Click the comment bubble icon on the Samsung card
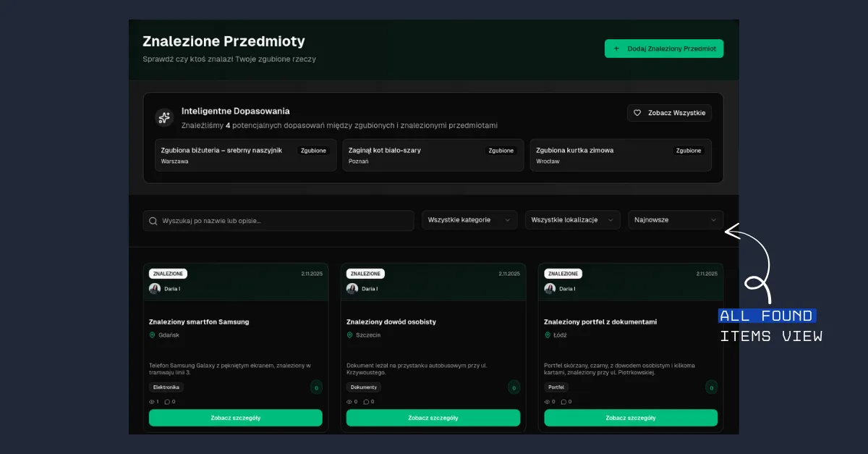The height and width of the screenshot is (454, 868). pyautogui.click(x=167, y=401)
